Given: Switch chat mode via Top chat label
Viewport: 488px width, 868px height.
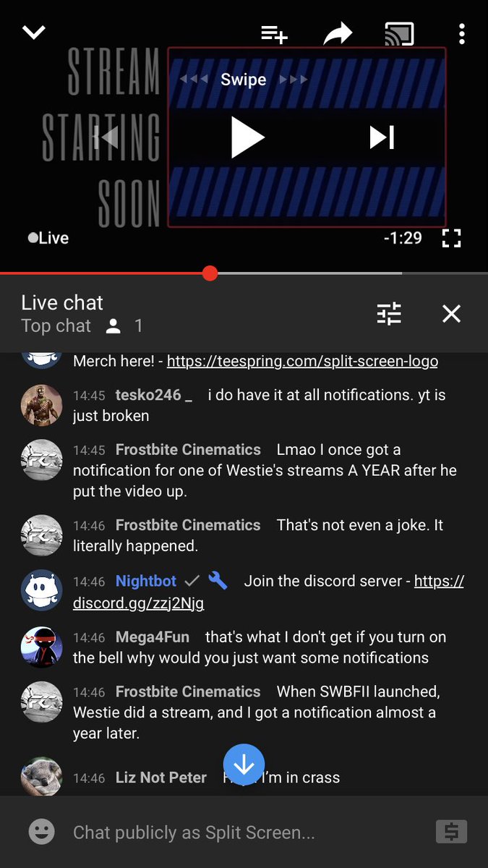Looking at the screenshot, I should (56, 326).
